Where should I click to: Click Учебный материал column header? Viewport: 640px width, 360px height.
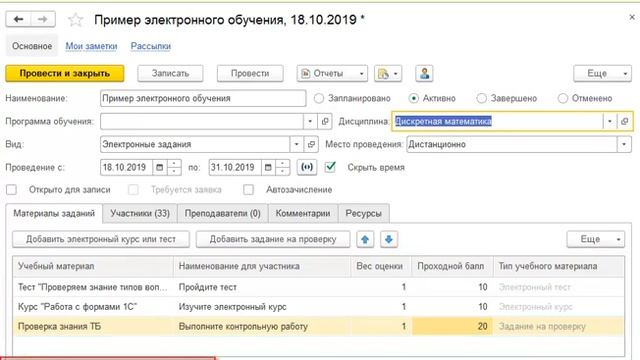(x=93, y=266)
